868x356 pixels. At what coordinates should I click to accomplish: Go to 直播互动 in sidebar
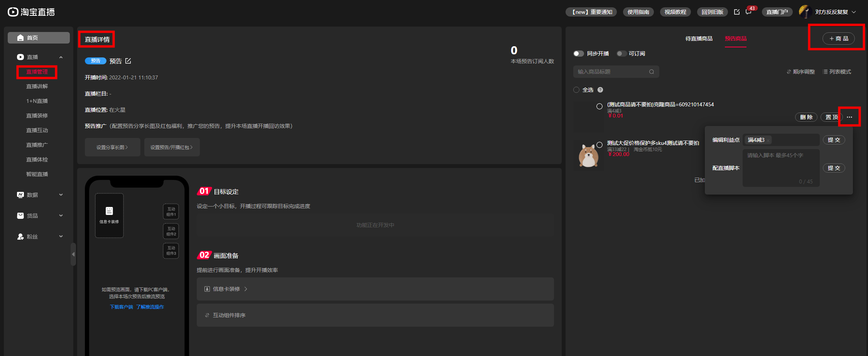tap(37, 130)
